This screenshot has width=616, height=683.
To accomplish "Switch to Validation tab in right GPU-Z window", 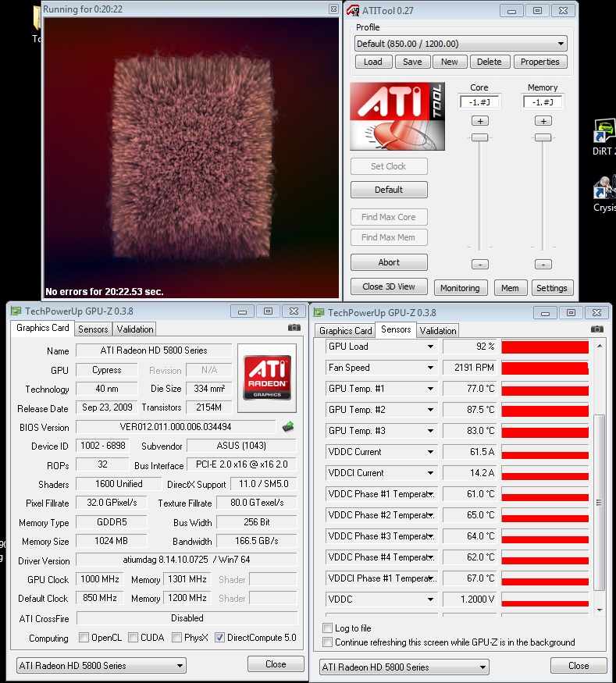I will click(x=437, y=331).
